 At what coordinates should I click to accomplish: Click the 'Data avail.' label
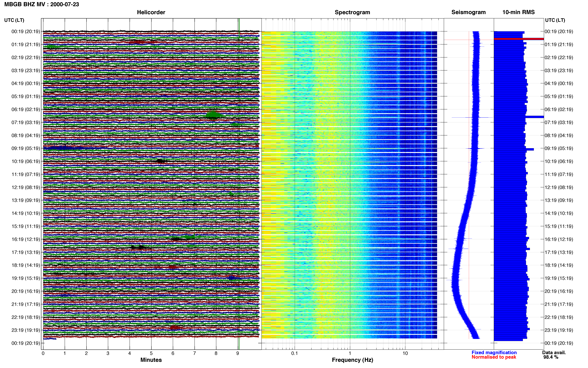(x=554, y=352)
